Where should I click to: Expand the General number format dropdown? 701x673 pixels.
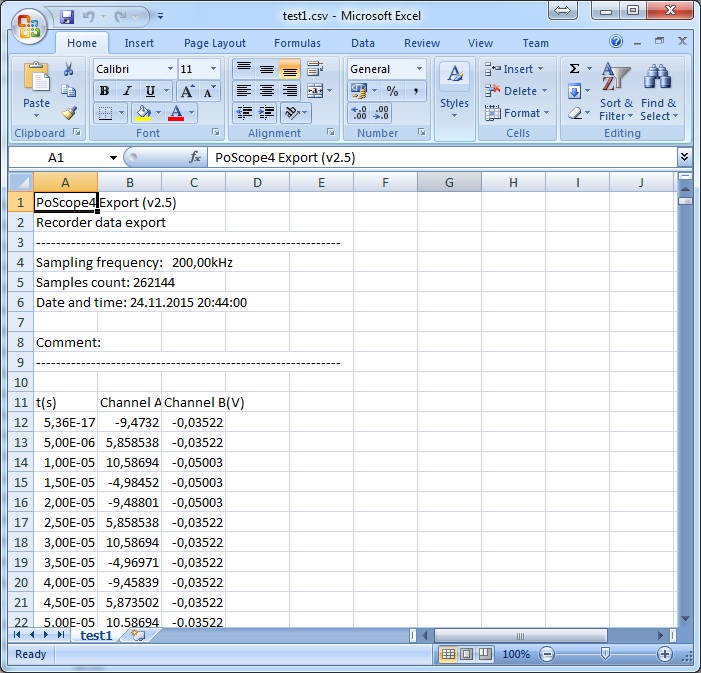tap(419, 69)
